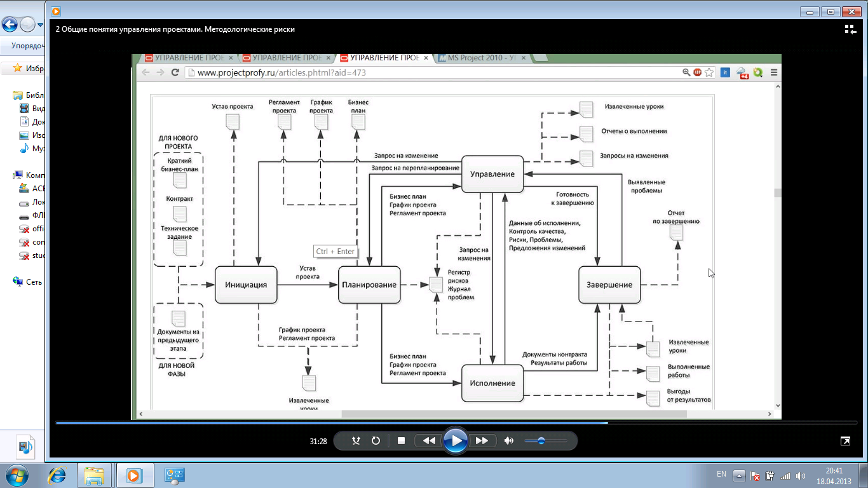The height and width of the screenshot is (488, 868).
Task: Select Сеть in Explorer sidebar
Action: click(x=28, y=282)
